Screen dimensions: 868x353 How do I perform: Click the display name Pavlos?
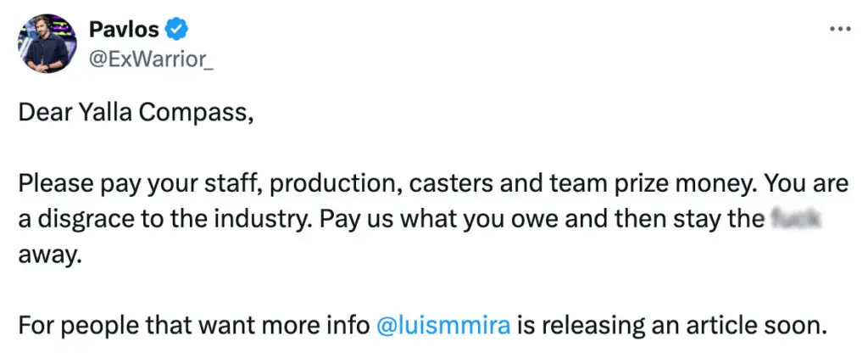[x=123, y=30]
